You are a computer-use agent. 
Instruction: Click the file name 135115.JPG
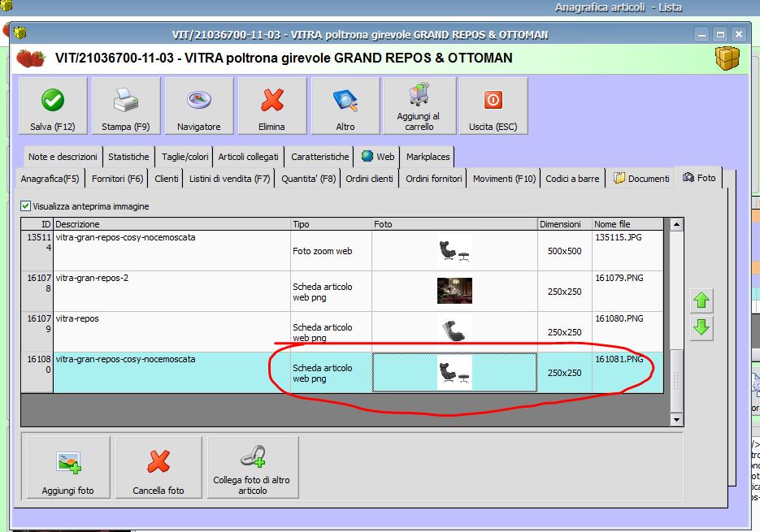tap(619, 237)
